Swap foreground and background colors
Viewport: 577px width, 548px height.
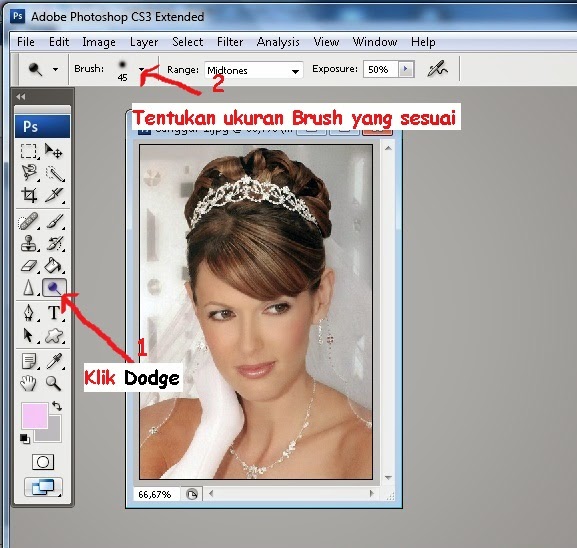click(x=57, y=406)
